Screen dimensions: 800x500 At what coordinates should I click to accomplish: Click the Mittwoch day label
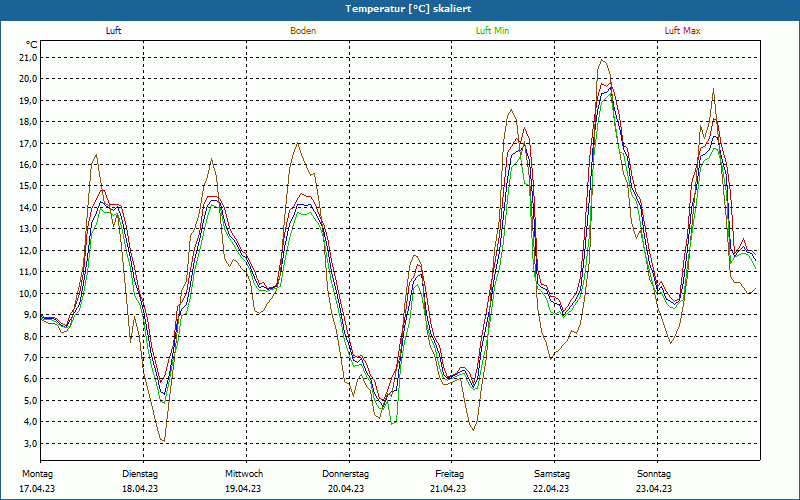pyautogui.click(x=244, y=474)
